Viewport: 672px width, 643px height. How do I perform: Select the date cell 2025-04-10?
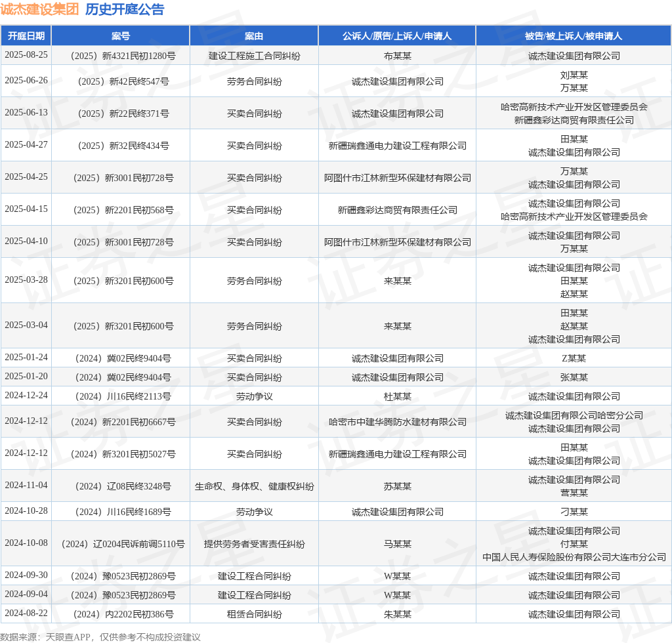pos(26,241)
